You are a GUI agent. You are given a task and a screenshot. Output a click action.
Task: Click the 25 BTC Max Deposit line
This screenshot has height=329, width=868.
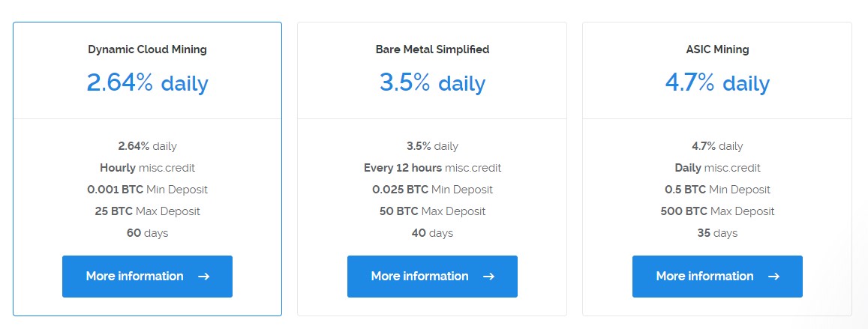[x=147, y=211]
